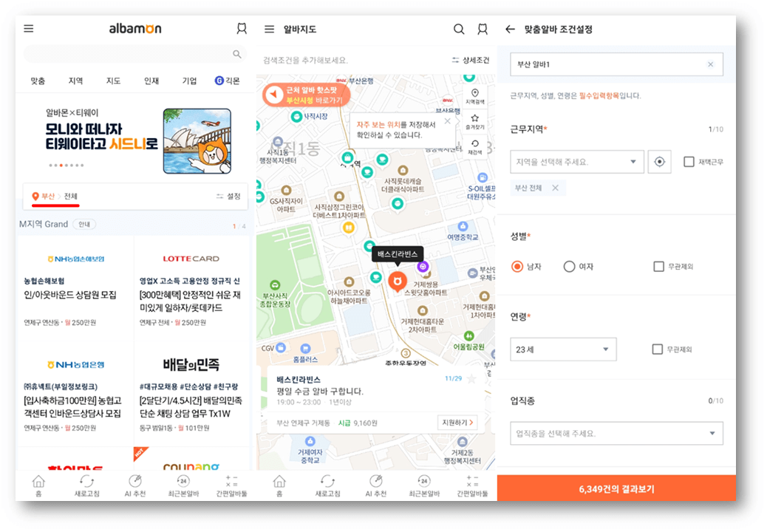Tap AI 추천 icon in map bottom bar
The height and width of the screenshot is (532, 767).
(375, 485)
